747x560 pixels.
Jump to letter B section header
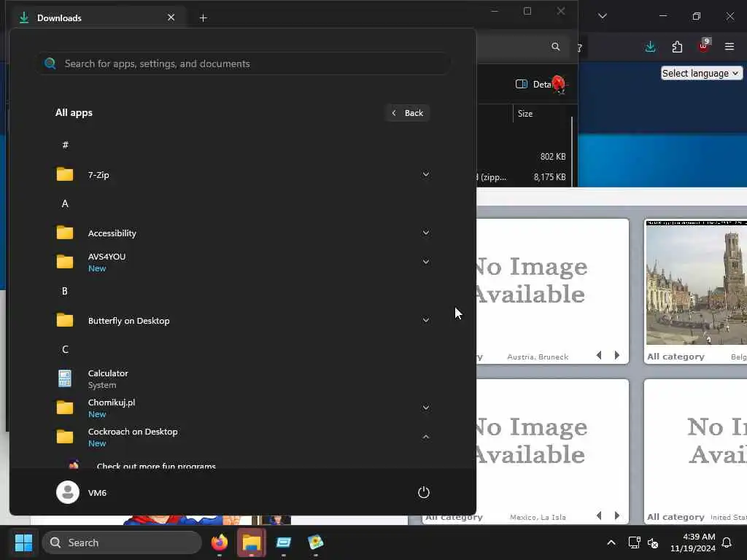pos(65,291)
